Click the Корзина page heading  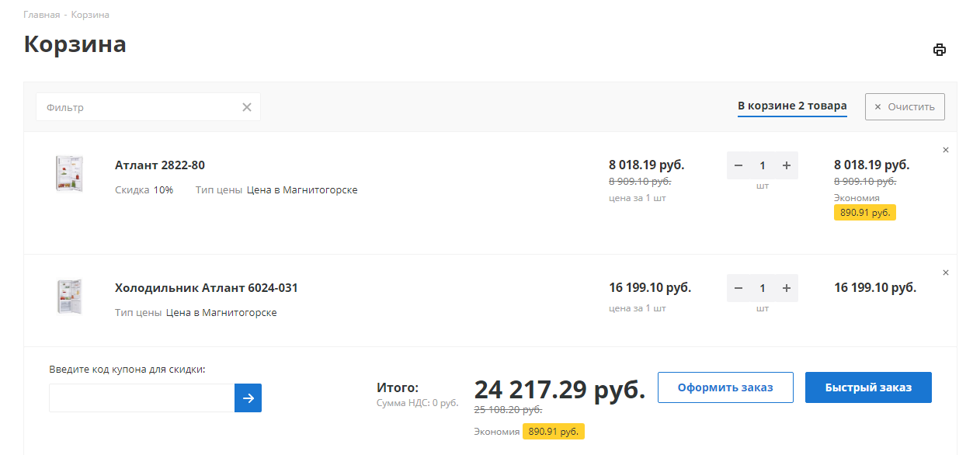pos(75,43)
